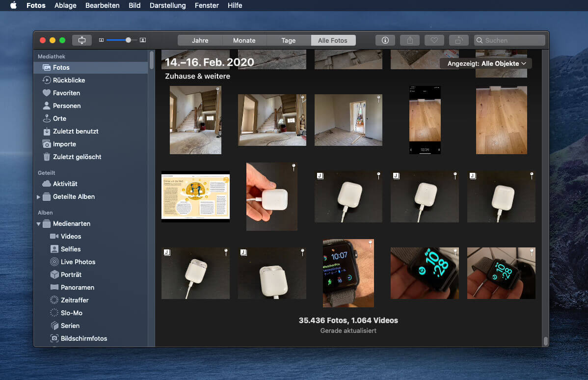This screenshot has height=380, width=588.
Task: Select the Tage tab
Action: pyautogui.click(x=288, y=40)
